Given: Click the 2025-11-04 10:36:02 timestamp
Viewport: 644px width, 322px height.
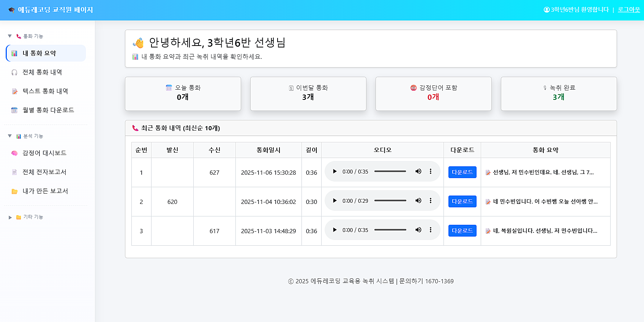Looking at the screenshot, I should click(268, 202).
